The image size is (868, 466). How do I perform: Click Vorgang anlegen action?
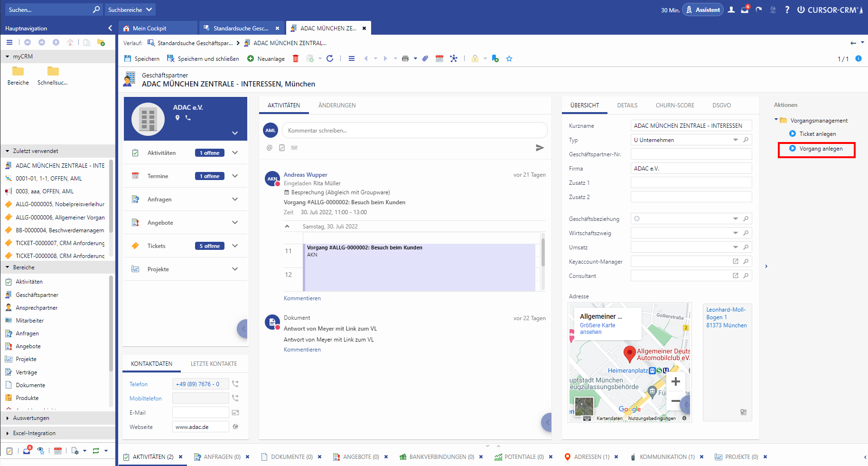[821, 149]
